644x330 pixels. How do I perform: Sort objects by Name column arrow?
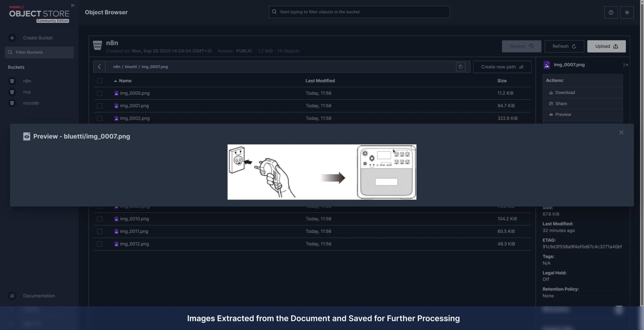[x=115, y=81]
